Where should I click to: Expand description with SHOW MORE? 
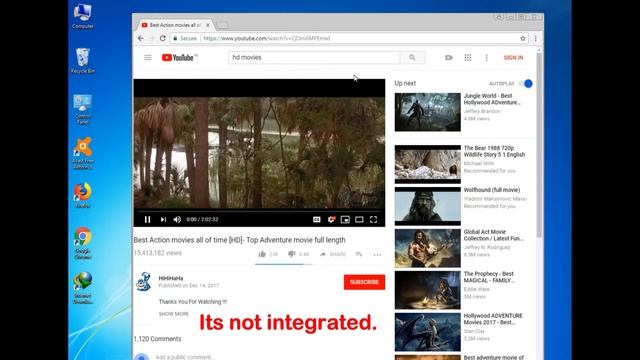[173, 314]
